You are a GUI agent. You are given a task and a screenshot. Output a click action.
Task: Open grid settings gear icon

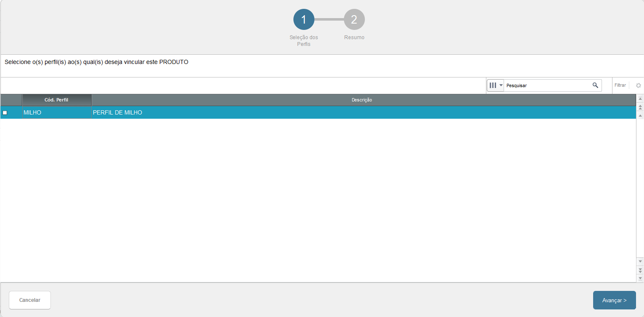639,85
